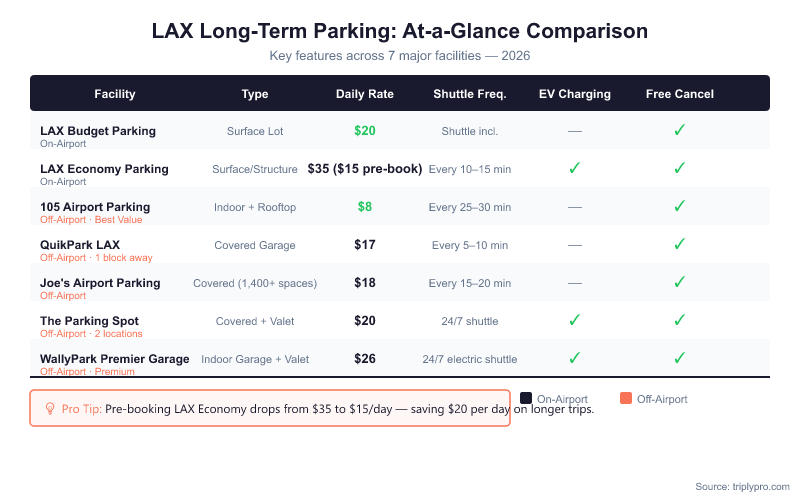Click the Daily Rate column header
800x500 pixels.
coord(365,94)
